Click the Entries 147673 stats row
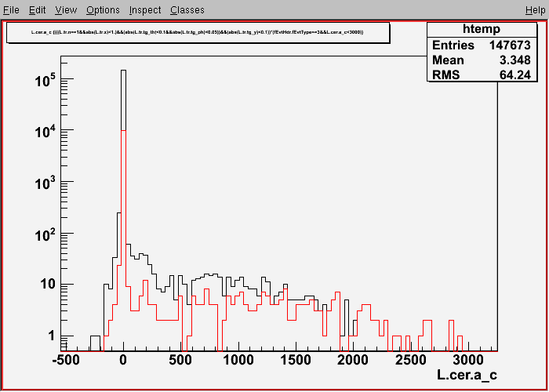 point(482,45)
